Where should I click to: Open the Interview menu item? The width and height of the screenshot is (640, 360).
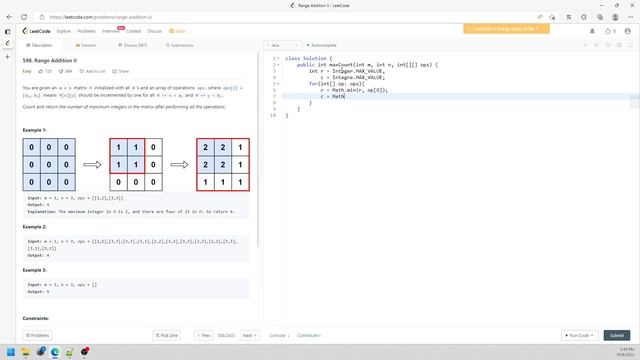(x=111, y=31)
